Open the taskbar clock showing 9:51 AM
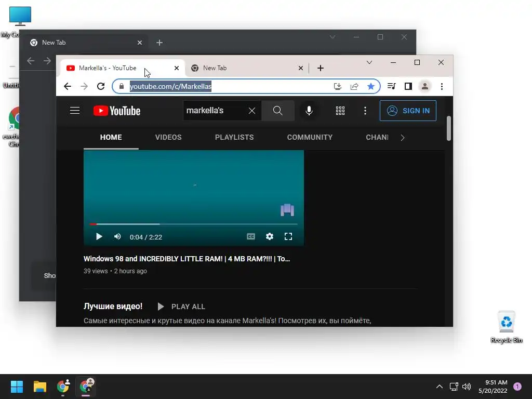The width and height of the screenshot is (532, 399). click(x=493, y=387)
